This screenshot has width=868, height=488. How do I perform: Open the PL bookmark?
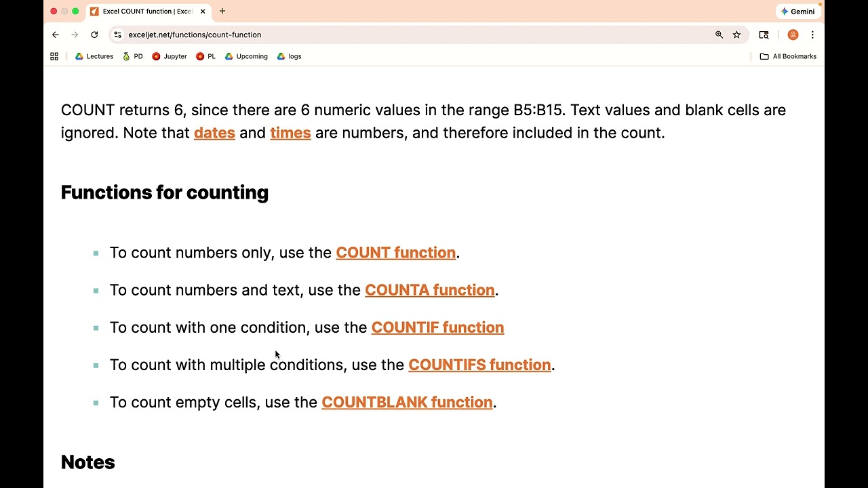pos(206,56)
